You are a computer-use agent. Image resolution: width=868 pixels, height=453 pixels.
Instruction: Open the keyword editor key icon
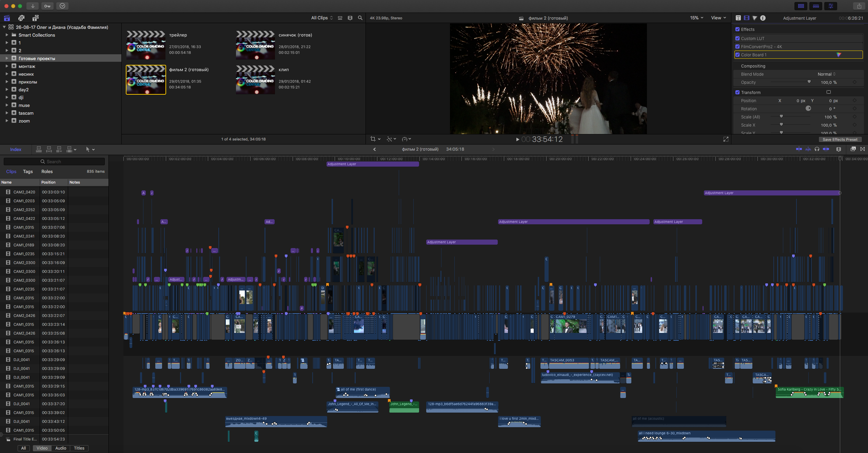click(x=47, y=6)
